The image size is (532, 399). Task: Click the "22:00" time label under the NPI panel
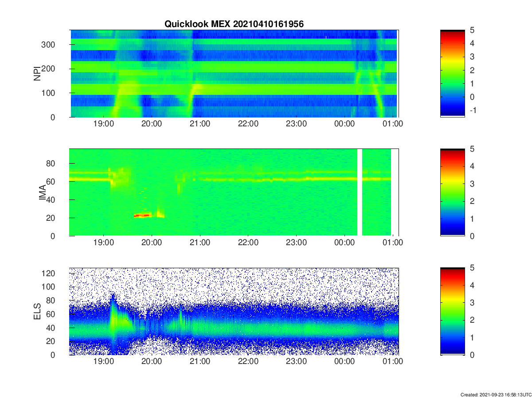(x=248, y=125)
